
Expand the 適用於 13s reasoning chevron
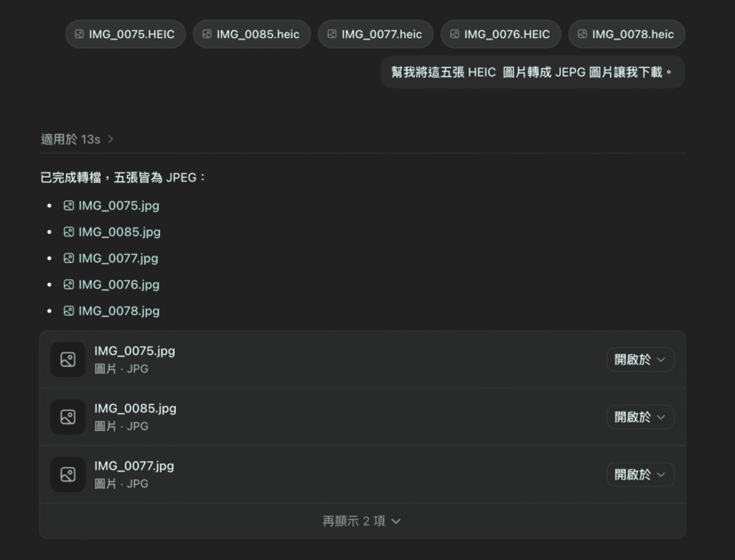(x=111, y=139)
